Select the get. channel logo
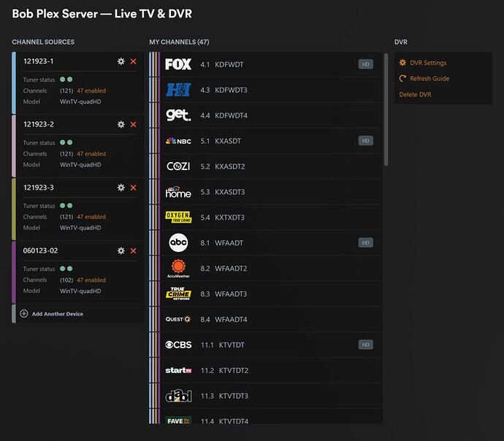This screenshot has height=441, width=504. (x=178, y=115)
